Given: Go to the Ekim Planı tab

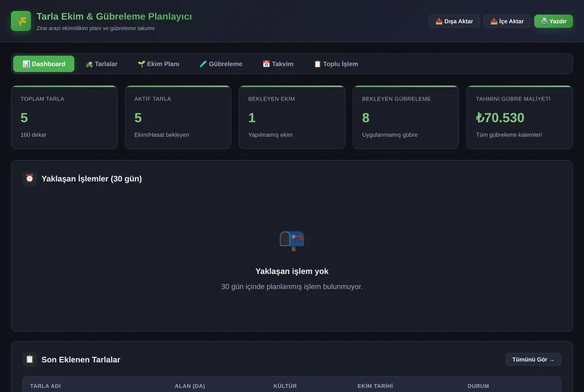Looking at the screenshot, I should [x=159, y=64].
